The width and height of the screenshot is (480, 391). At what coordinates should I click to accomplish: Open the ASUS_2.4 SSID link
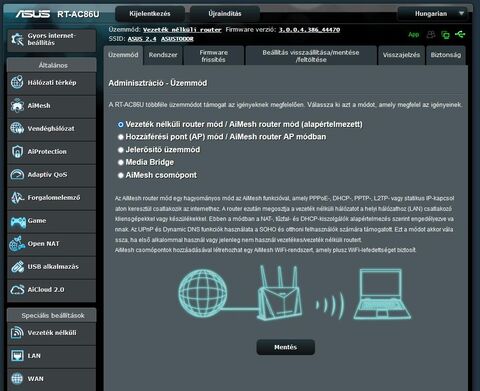[142, 39]
